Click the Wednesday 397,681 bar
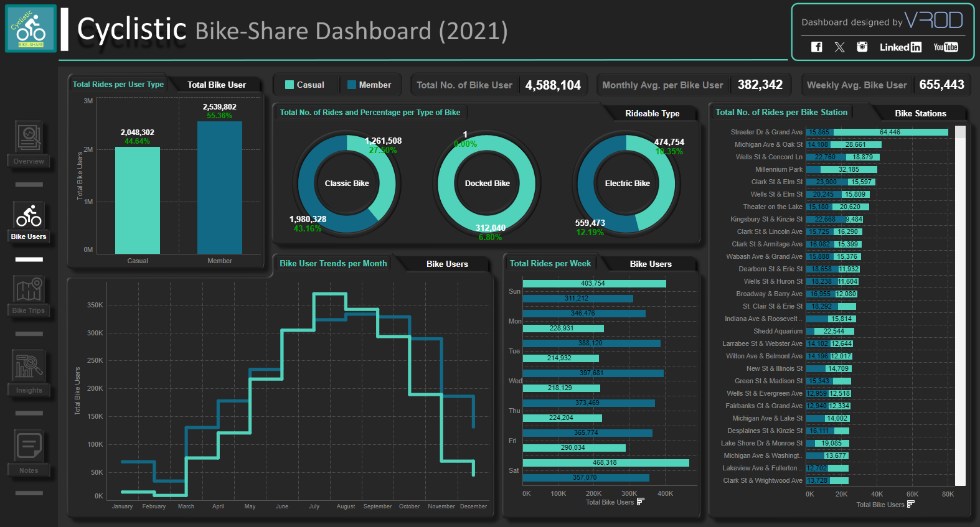The image size is (980, 527). (x=593, y=373)
